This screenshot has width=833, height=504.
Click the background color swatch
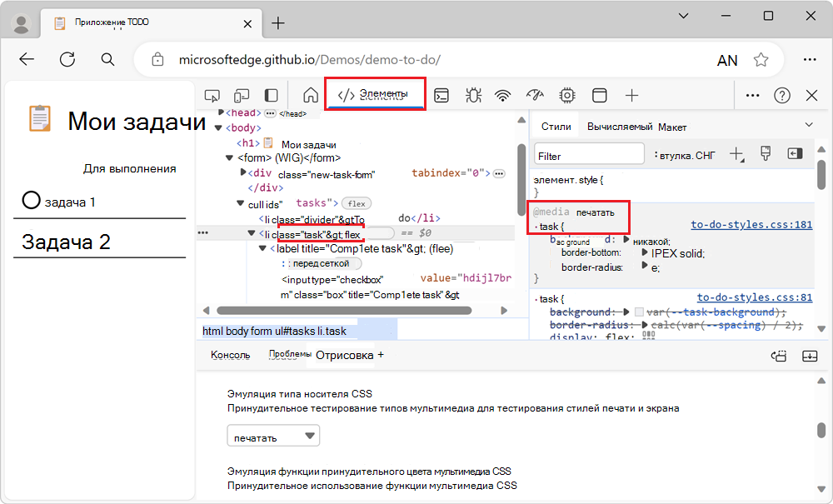(x=639, y=312)
